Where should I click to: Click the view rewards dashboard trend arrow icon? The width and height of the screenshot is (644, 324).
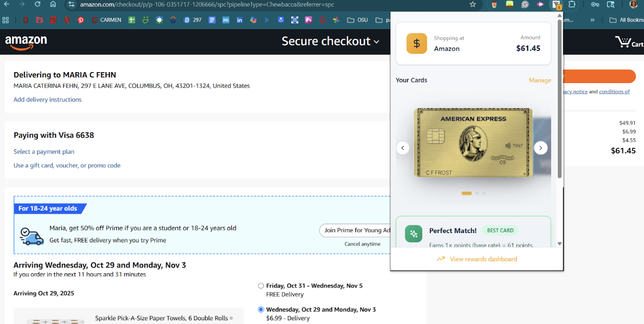440,259
